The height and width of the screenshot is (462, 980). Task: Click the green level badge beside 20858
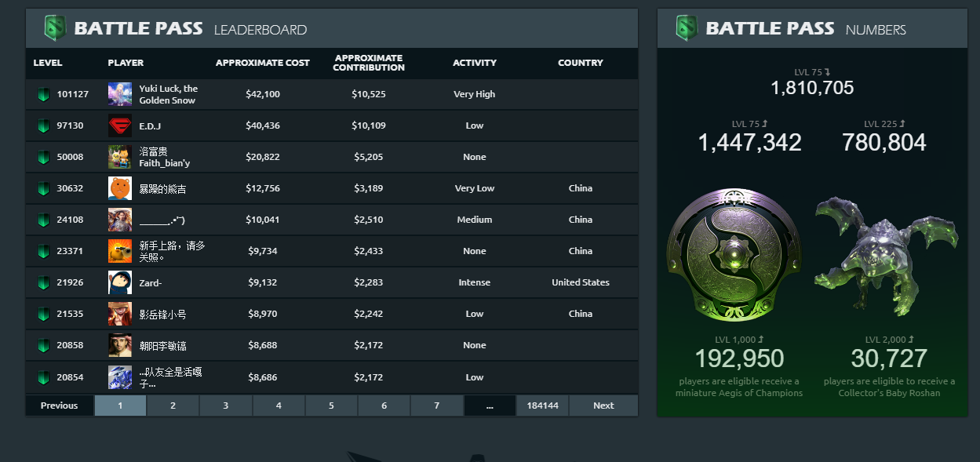tap(43, 346)
